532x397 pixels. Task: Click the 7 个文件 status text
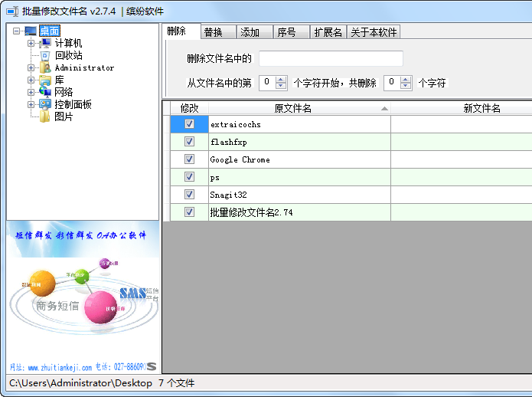click(176, 383)
